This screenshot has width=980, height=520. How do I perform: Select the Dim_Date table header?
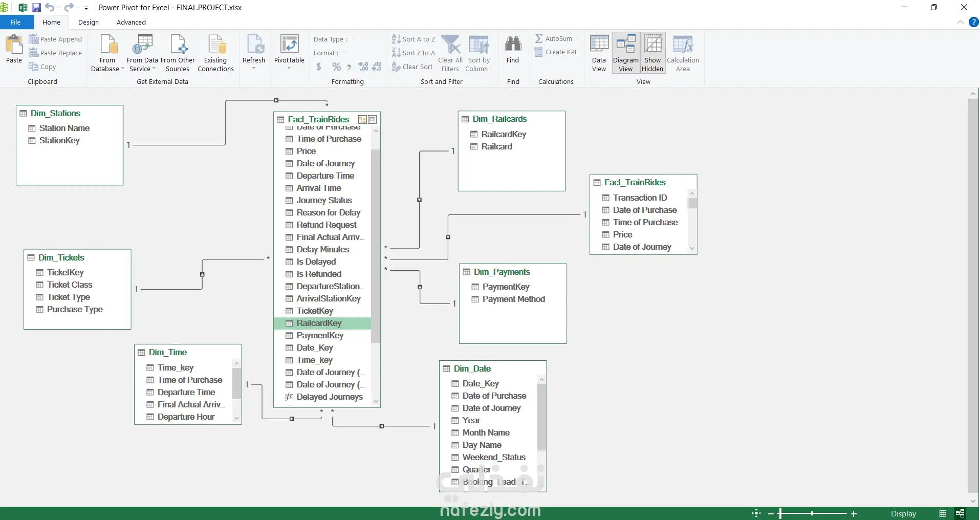(493, 369)
